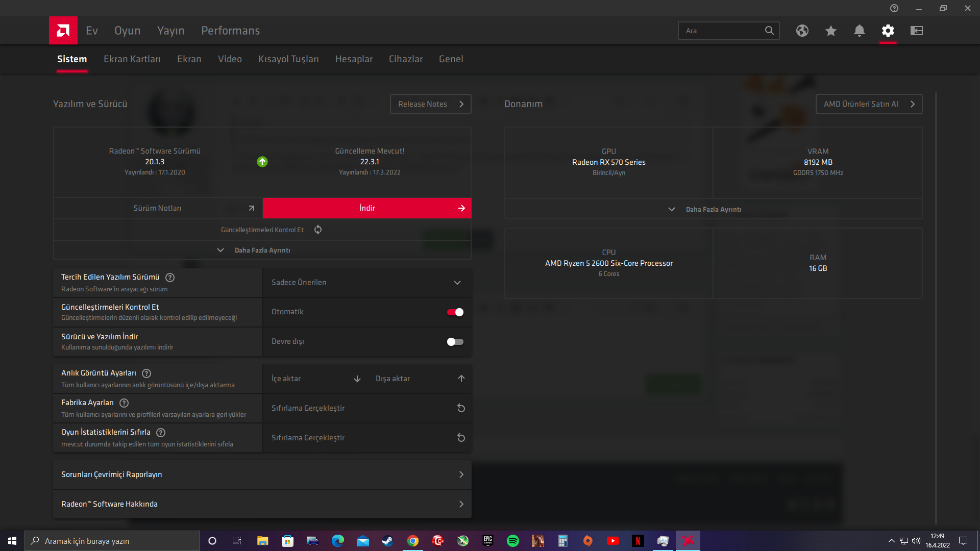This screenshot has width=980, height=551.
Task: Expand Radeon Software Hakkında row
Action: (262, 504)
